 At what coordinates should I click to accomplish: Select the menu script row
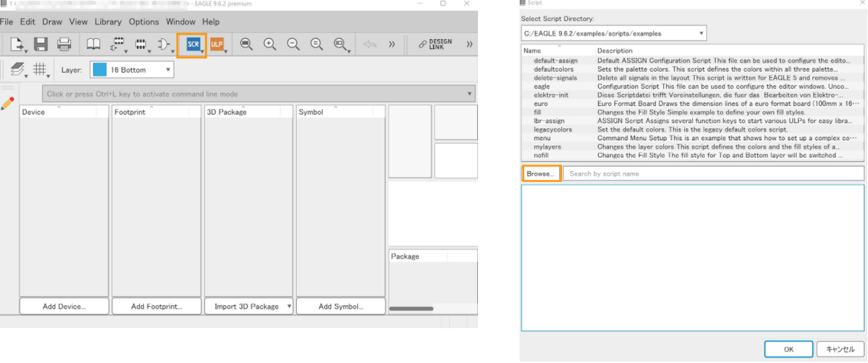(692, 138)
